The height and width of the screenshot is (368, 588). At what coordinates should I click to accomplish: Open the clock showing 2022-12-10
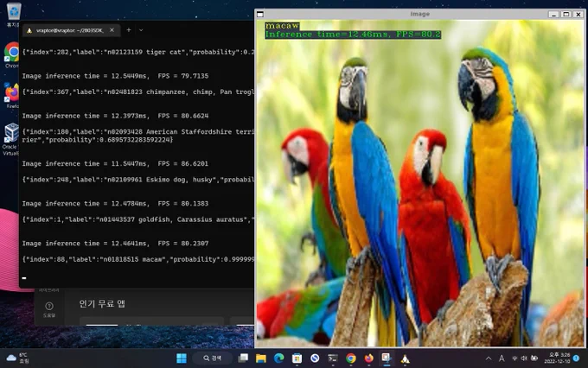[x=557, y=358]
